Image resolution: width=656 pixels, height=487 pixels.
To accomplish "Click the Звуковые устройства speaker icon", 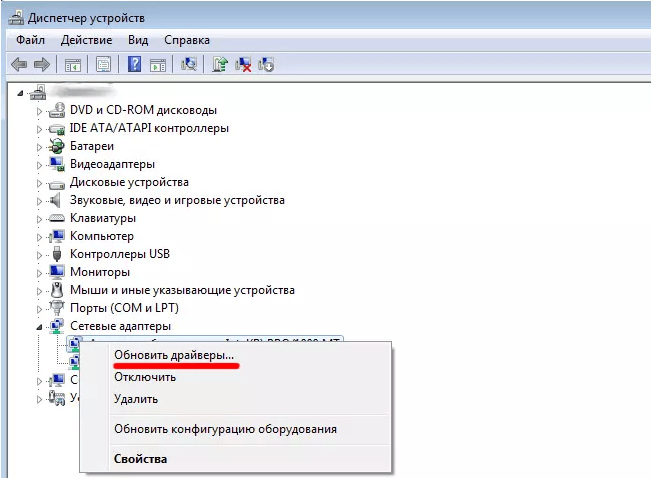I will click(x=56, y=200).
